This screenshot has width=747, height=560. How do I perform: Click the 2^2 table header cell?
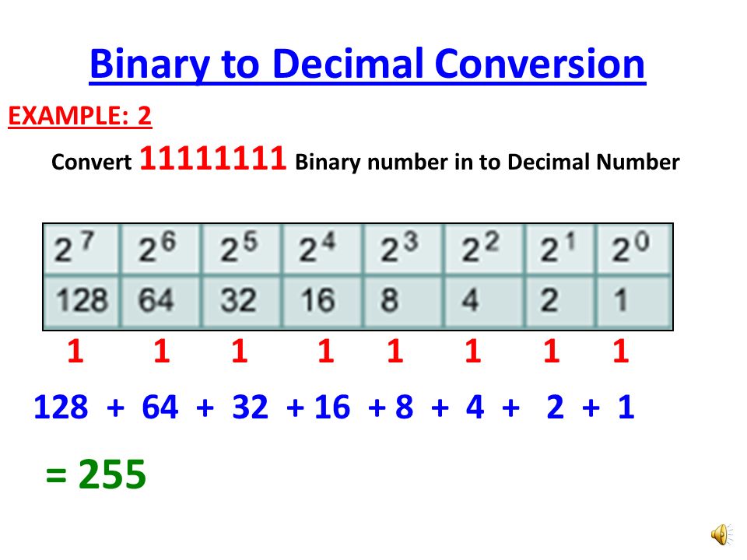coord(483,249)
